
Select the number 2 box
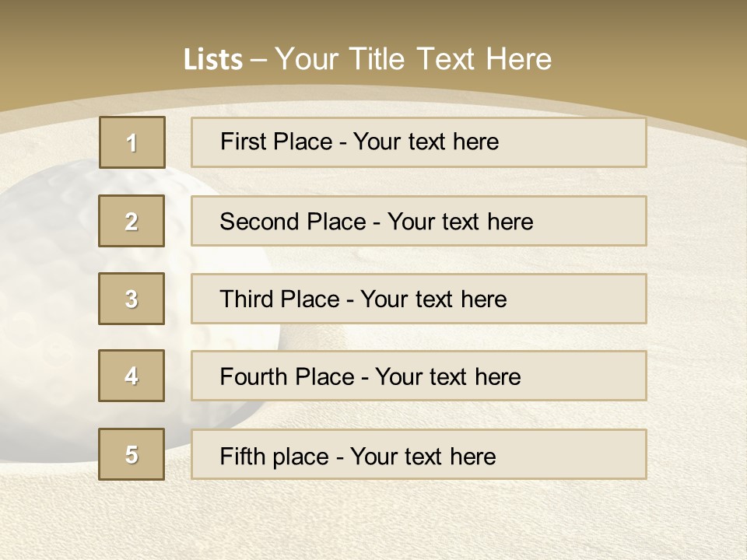132,221
